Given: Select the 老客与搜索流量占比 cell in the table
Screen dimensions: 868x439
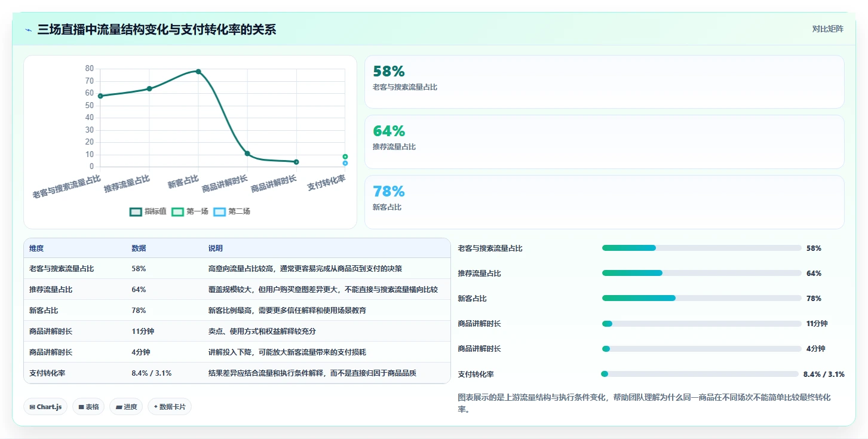Looking at the screenshot, I should (x=62, y=269).
